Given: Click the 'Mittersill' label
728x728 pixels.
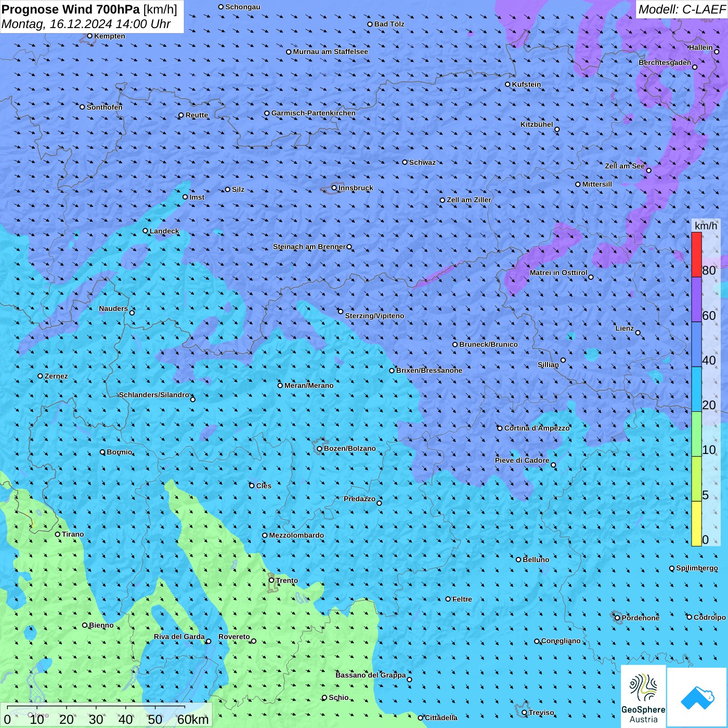Looking at the screenshot, I should pos(597,184).
